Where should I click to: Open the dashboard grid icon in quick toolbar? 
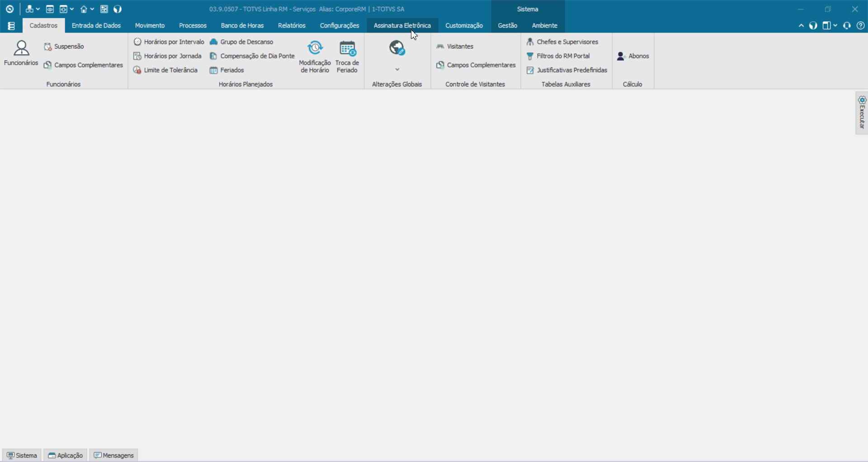point(104,9)
